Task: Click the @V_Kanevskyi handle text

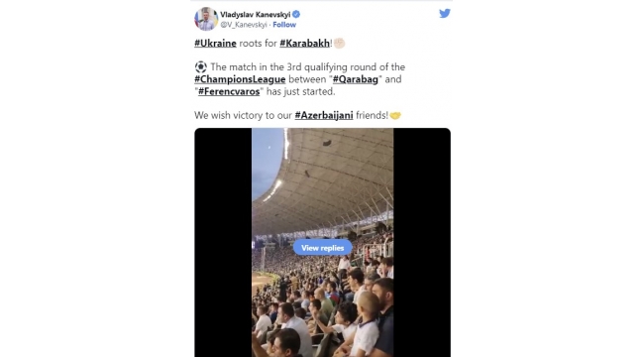Action: click(x=244, y=25)
